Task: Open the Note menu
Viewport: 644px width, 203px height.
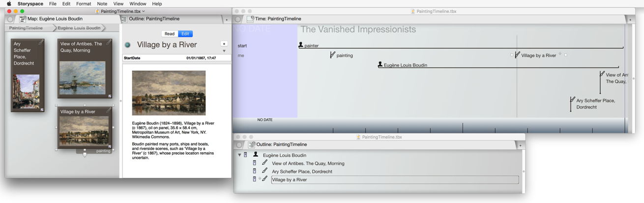Action: (102, 3)
